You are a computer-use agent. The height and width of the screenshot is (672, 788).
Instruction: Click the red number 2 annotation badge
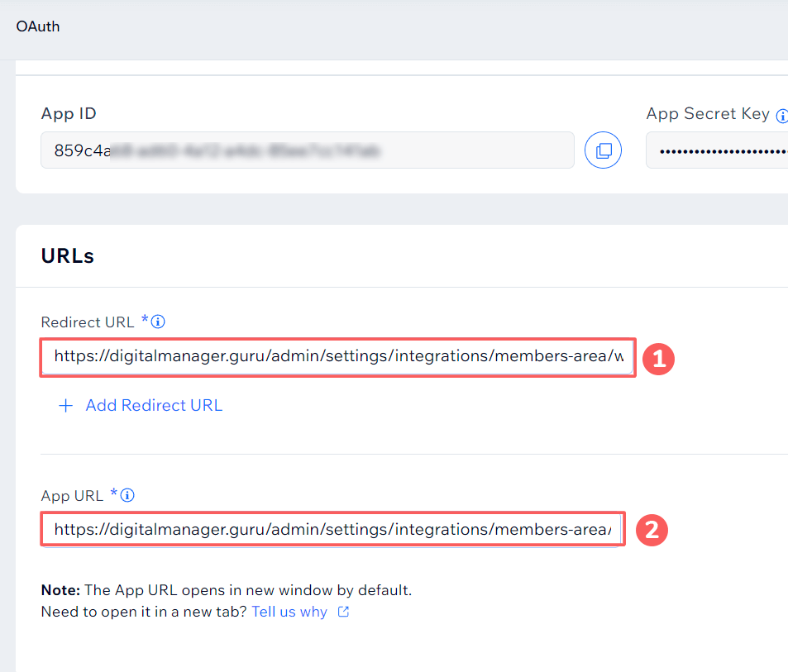coord(651,529)
